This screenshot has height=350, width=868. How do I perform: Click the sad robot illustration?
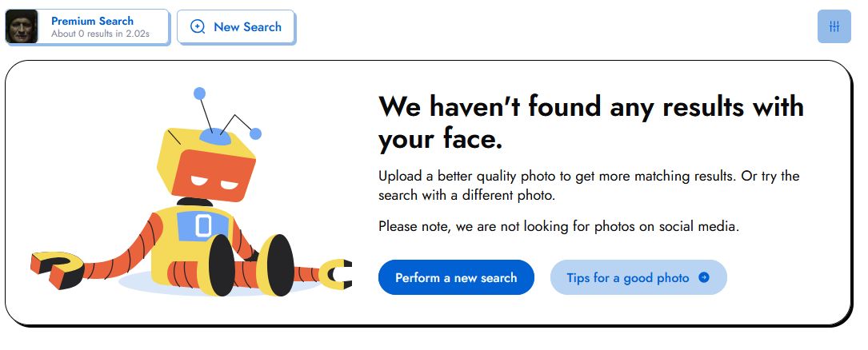click(x=192, y=208)
